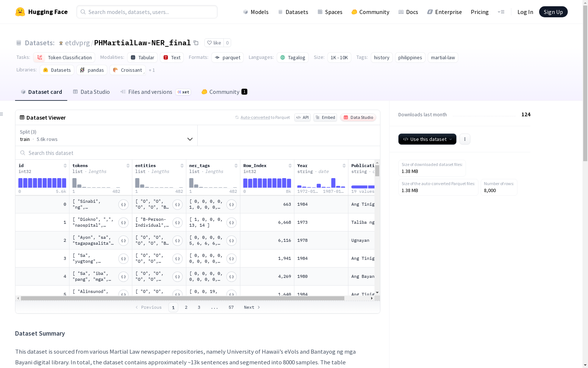
Task: Open Enterprise in top navigation
Action: click(x=445, y=12)
